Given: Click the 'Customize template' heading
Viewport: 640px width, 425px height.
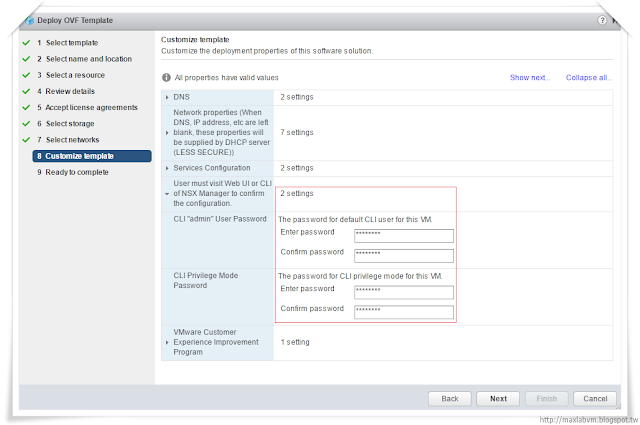Looking at the screenshot, I should (195, 40).
